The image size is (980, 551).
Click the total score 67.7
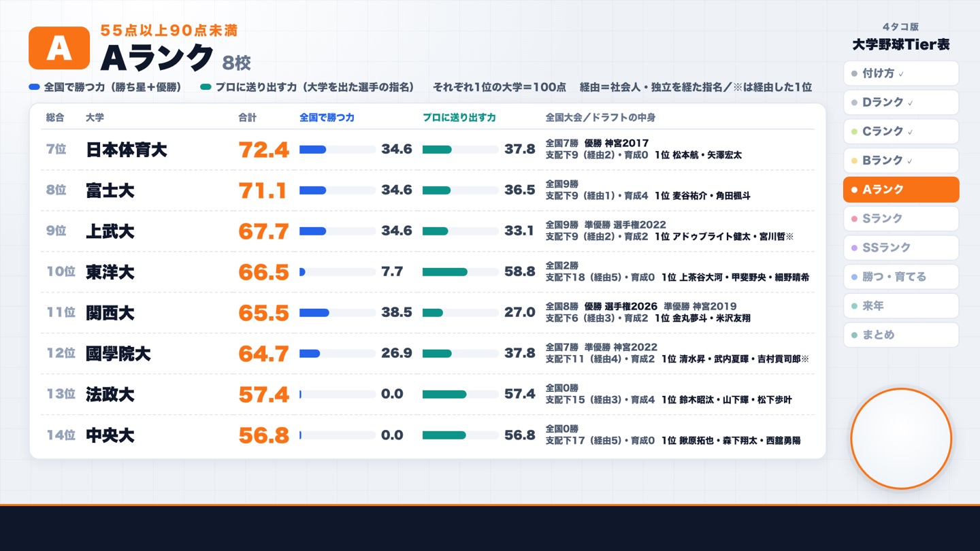coord(264,231)
